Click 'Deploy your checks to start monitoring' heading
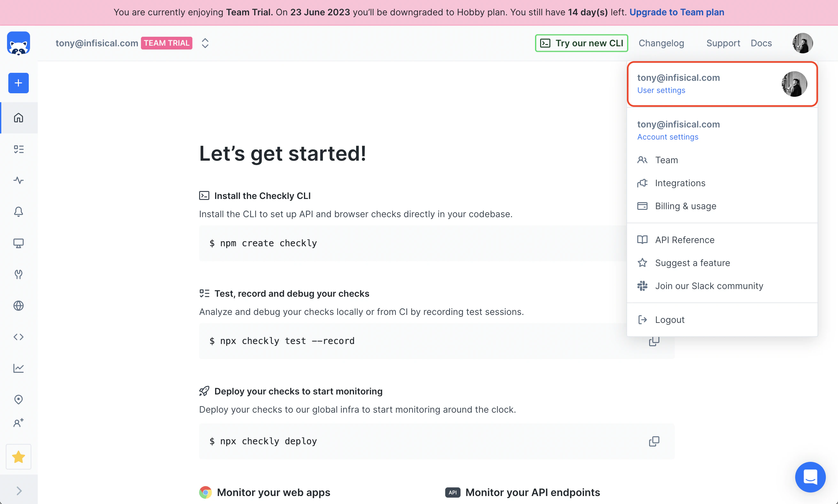The width and height of the screenshot is (838, 504). click(x=299, y=391)
